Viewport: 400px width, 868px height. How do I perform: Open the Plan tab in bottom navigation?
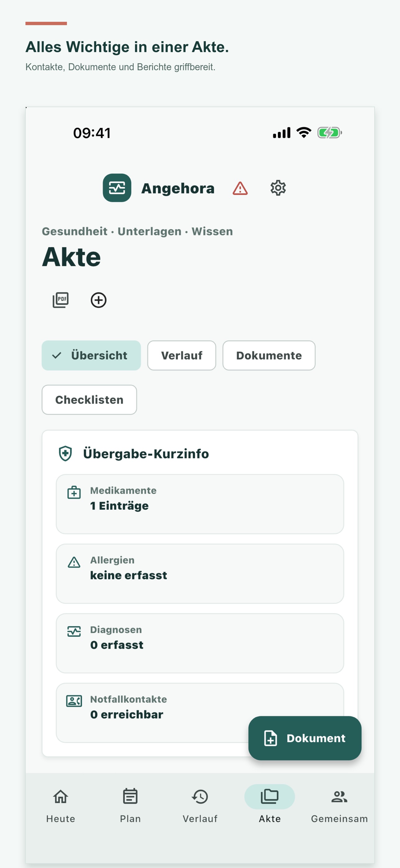130,806
